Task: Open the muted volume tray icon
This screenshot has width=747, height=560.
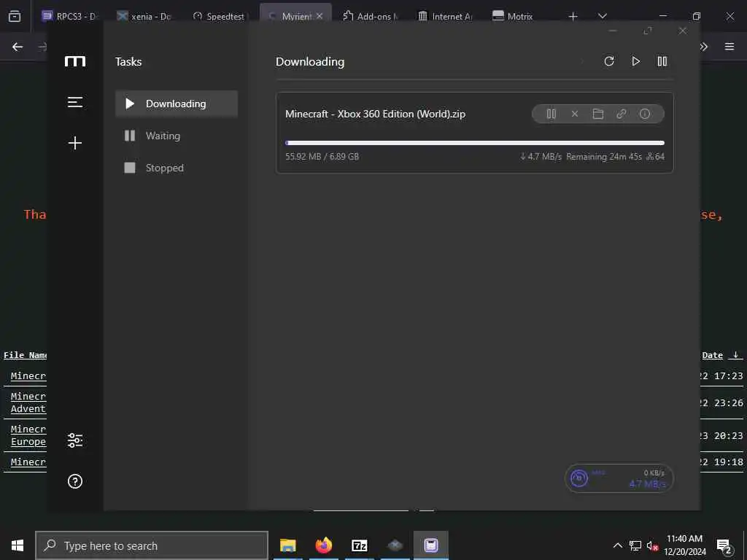Action: coord(652,545)
